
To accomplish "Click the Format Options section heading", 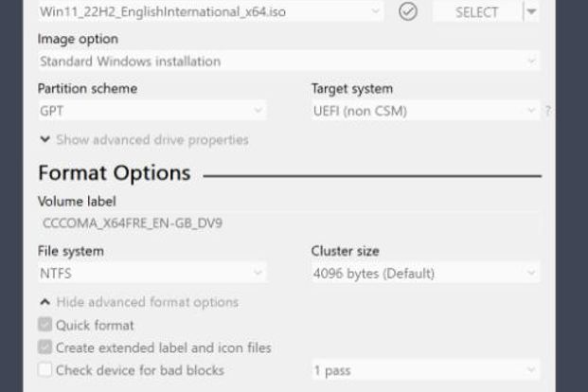I will (x=114, y=173).
